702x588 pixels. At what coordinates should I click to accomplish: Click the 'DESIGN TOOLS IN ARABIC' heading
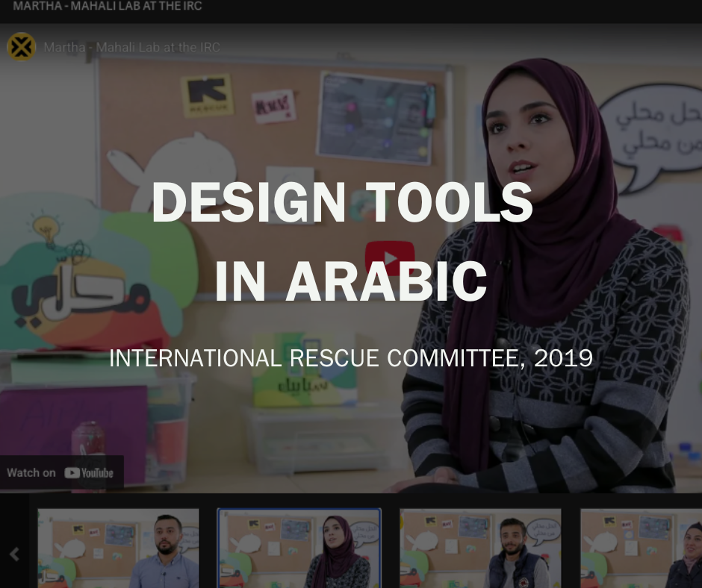[x=343, y=242]
